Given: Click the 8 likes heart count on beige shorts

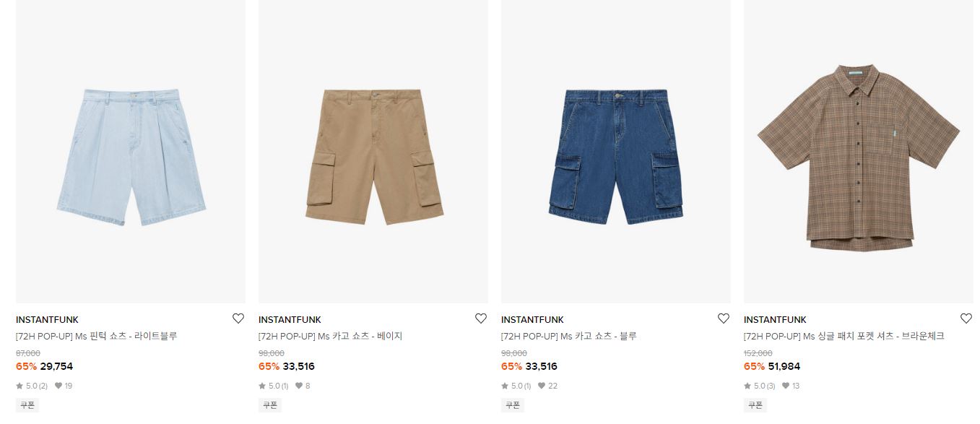Looking at the screenshot, I should [303, 386].
